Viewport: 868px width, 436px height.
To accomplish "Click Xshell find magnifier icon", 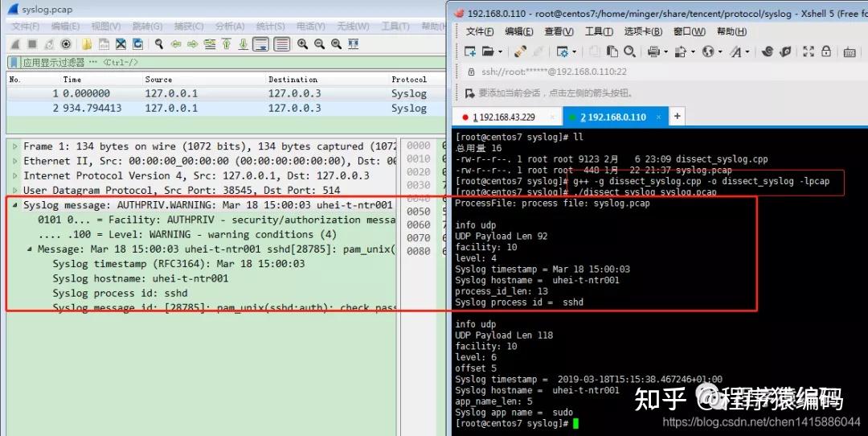I will (629, 51).
